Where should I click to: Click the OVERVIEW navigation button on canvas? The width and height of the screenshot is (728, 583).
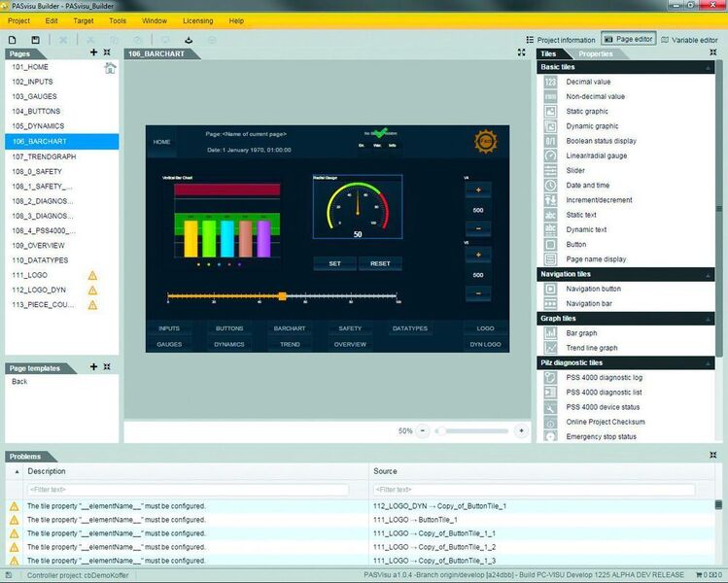click(x=350, y=344)
